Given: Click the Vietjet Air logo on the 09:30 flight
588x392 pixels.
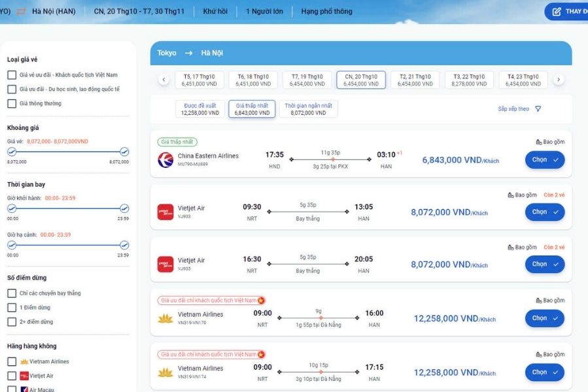Looking at the screenshot, I should [165, 212].
